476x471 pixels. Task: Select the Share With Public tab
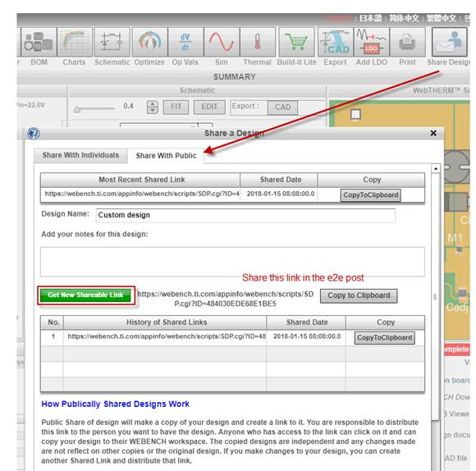pos(166,156)
